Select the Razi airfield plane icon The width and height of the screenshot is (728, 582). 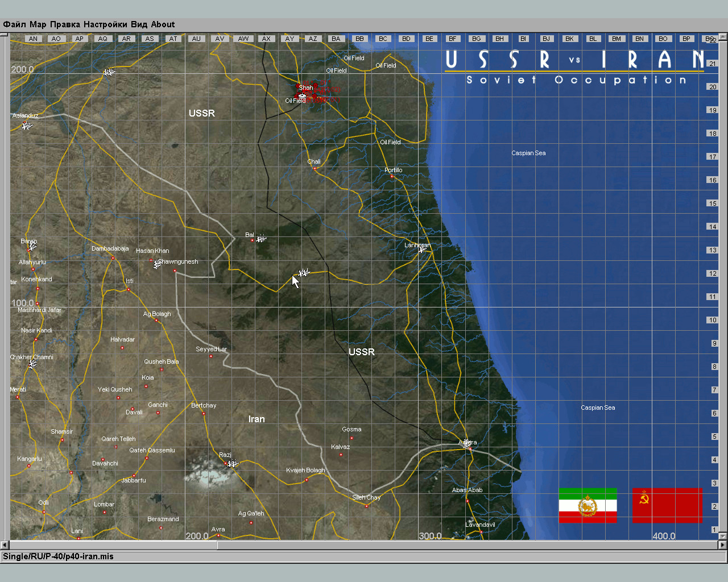[x=232, y=464]
